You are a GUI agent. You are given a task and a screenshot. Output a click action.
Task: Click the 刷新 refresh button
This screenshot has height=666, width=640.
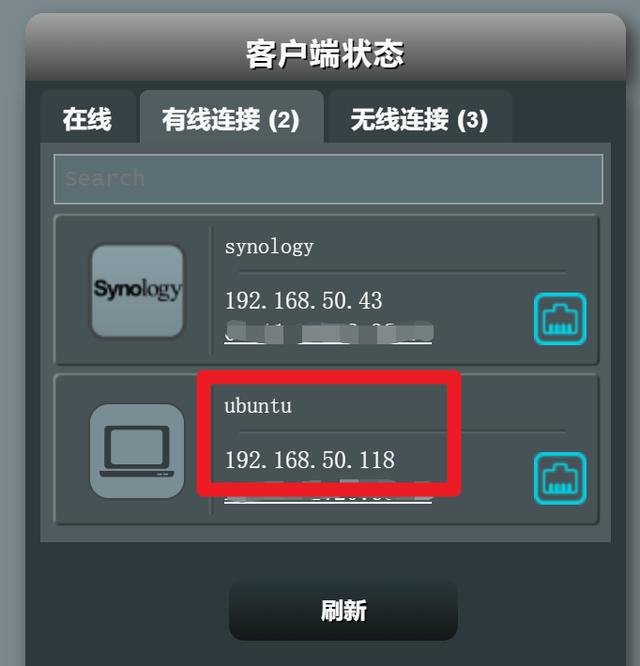(343, 610)
